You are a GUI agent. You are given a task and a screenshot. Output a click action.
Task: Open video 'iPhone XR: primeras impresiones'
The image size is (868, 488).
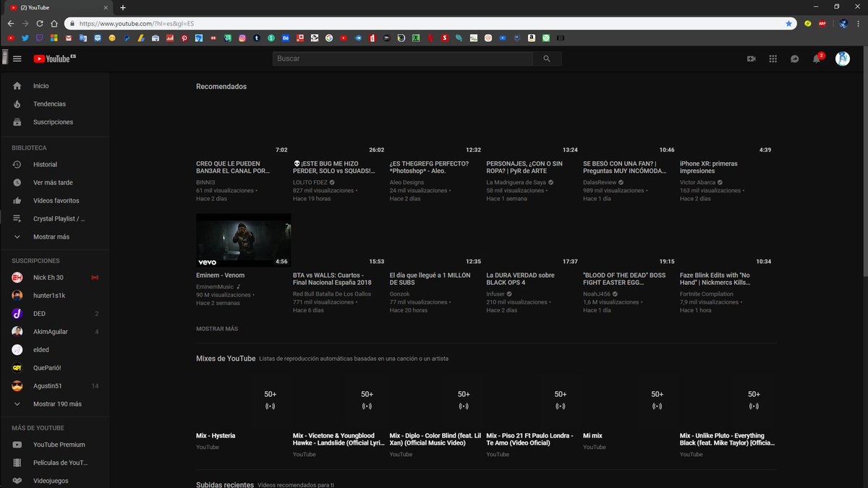point(709,168)
